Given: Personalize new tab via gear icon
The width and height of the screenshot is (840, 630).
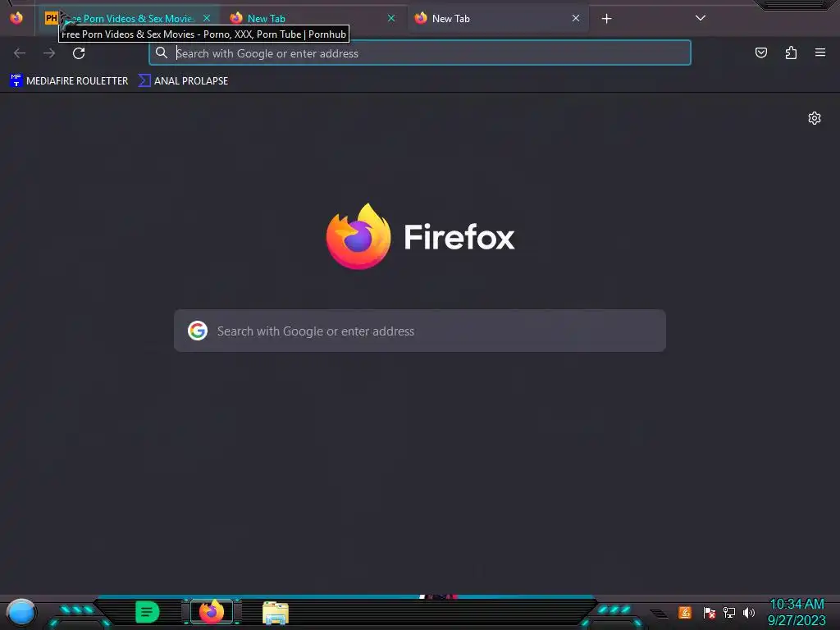Looking at the screenshot, I should [815, 118].
